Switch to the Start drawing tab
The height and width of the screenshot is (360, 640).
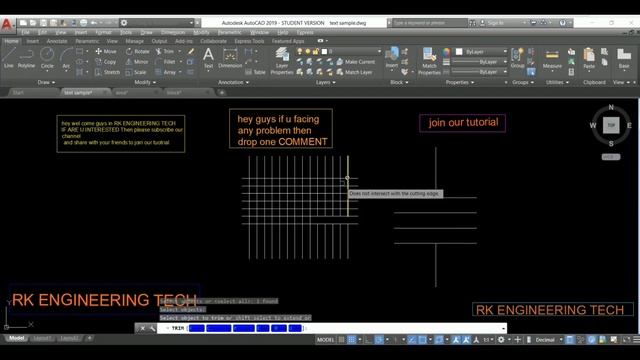pyautogui.click(x=18, y=93)
